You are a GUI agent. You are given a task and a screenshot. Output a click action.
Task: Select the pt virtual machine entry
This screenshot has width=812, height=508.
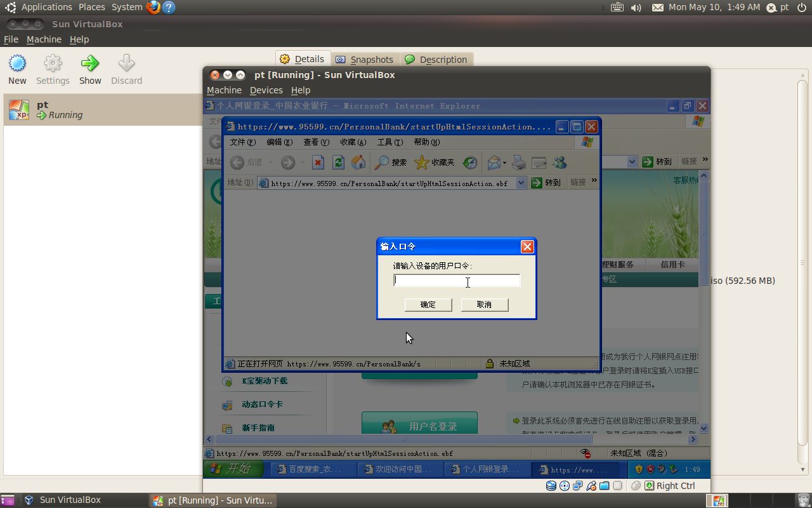coord(103,110)
